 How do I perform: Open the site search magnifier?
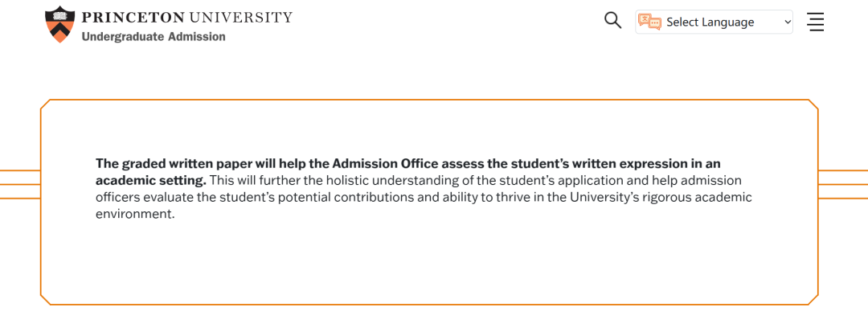coord(612,21)
